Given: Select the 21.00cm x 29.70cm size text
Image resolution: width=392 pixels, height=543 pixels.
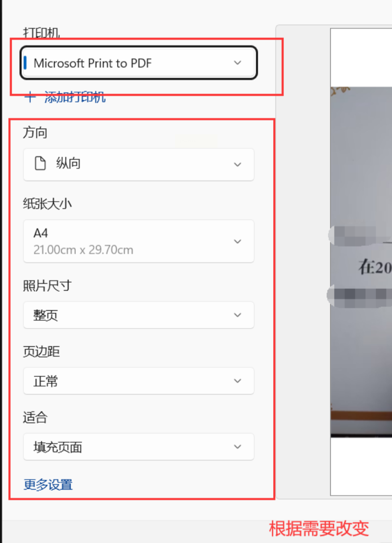Looking at the screenshot, I should pos(83,249).
